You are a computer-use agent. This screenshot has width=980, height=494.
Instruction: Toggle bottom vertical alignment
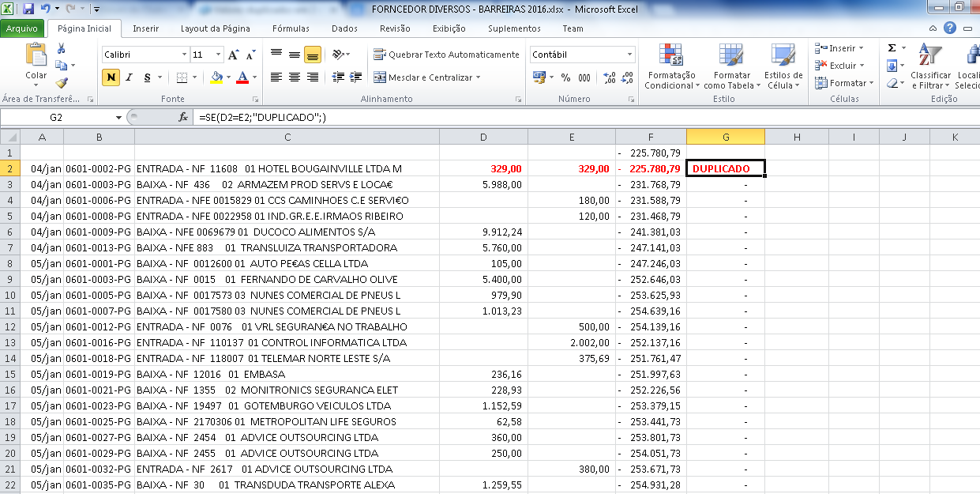point(312,55)
